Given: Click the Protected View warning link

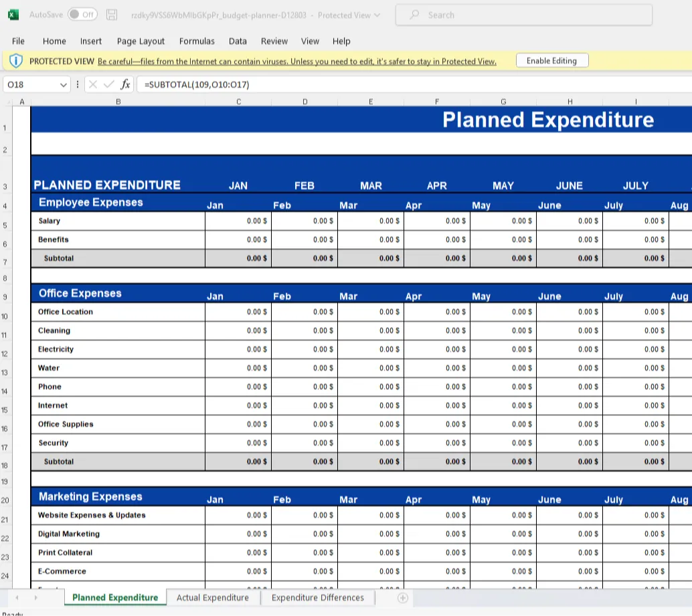Looking at the screenshot, I should pyautogui.click(x=297, y=62).
